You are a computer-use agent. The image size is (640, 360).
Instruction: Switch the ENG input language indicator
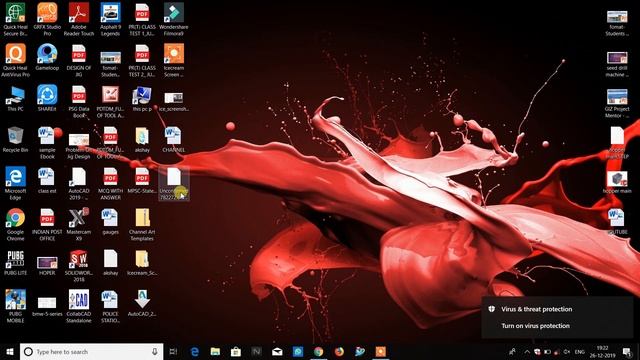(580, 351)
